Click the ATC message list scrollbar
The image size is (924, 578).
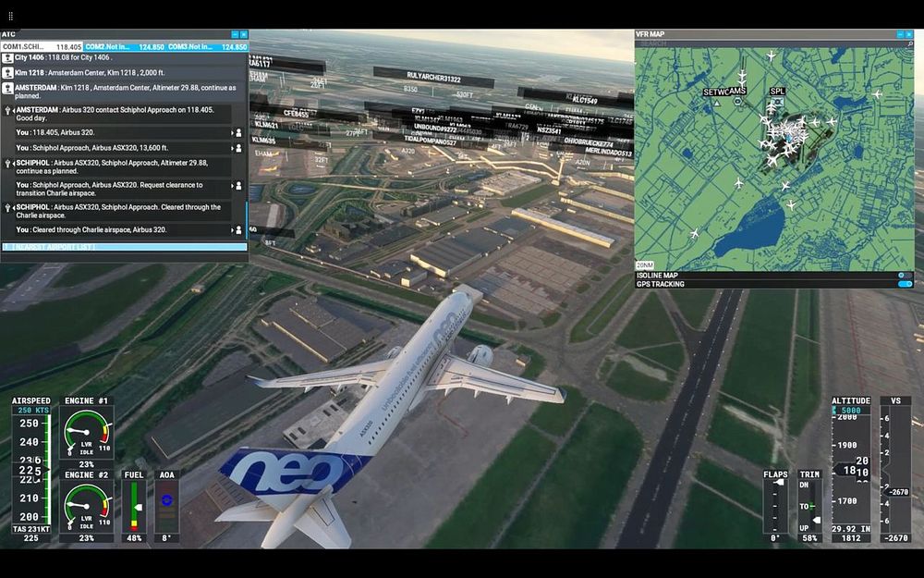click(x=247, y=219)
